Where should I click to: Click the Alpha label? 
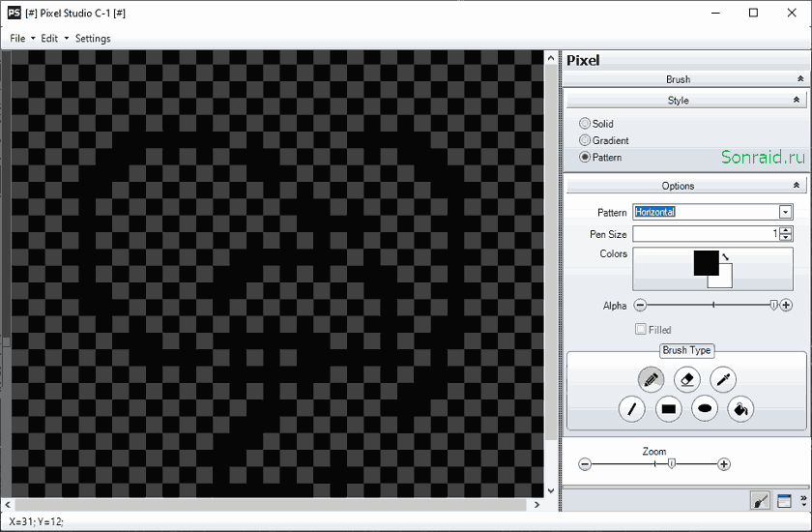coord(615,306)
